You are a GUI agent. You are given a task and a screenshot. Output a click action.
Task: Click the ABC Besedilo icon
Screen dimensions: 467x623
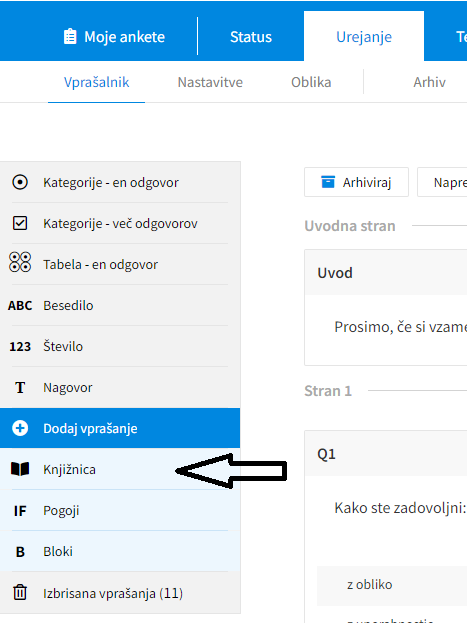[x=20, y=306]
